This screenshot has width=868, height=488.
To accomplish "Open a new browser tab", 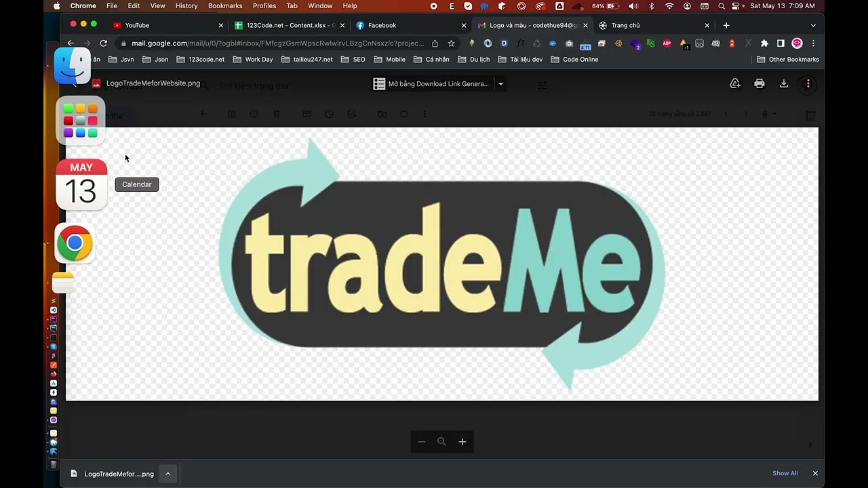I will click(726, 25).
